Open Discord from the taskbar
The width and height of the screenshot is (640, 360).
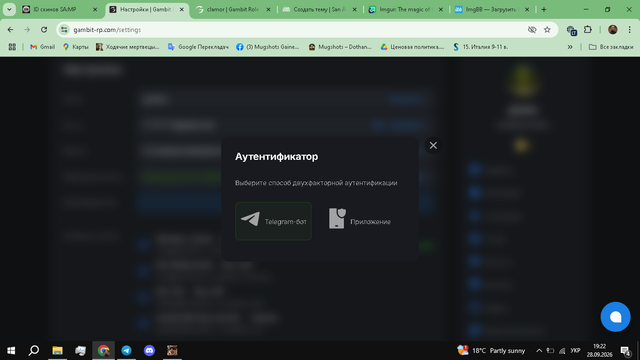[x=149, y=350]
